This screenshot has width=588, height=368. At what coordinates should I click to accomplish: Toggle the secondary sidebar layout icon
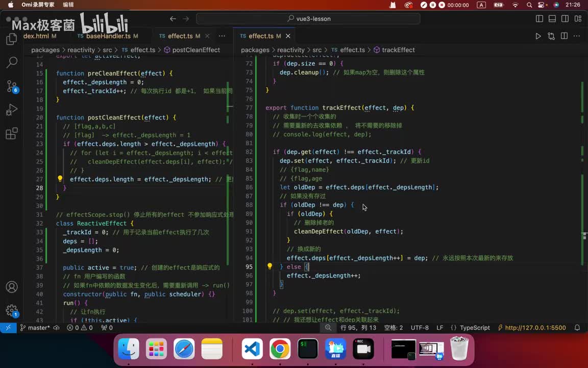click(x=565, y=19)
